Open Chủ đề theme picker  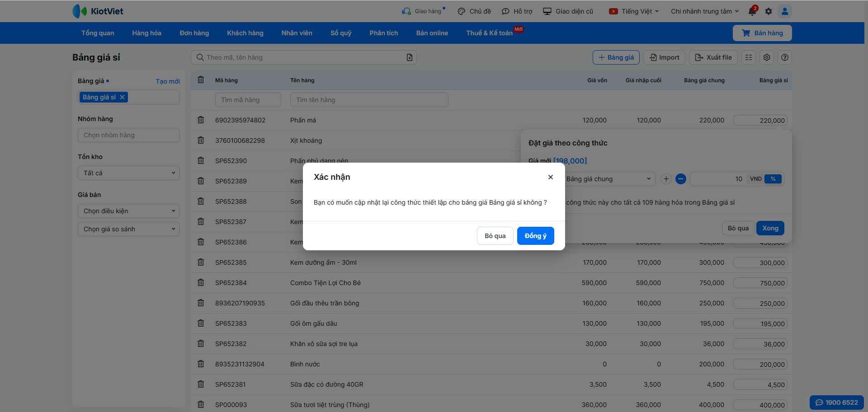[x=474, y=11]
